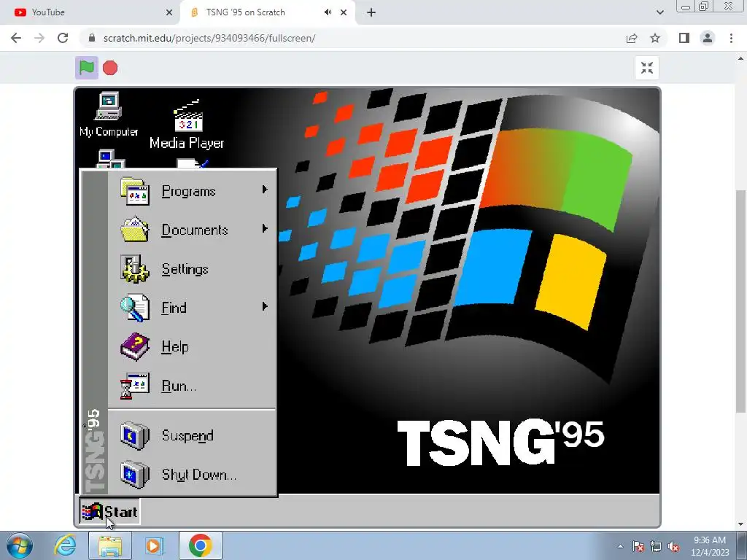
Task: Click the Help book icon in Start menu
Action: coord(135,346)
